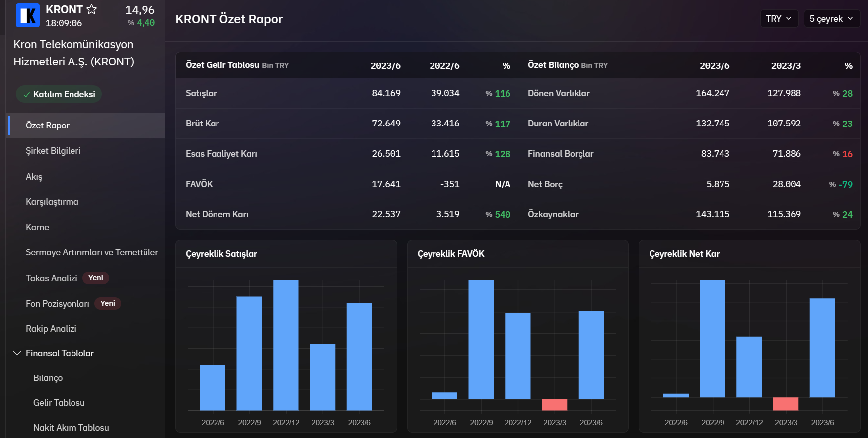Add KRONT to favorites with star icon
The image size is (868, 438).
click(92, 9)
